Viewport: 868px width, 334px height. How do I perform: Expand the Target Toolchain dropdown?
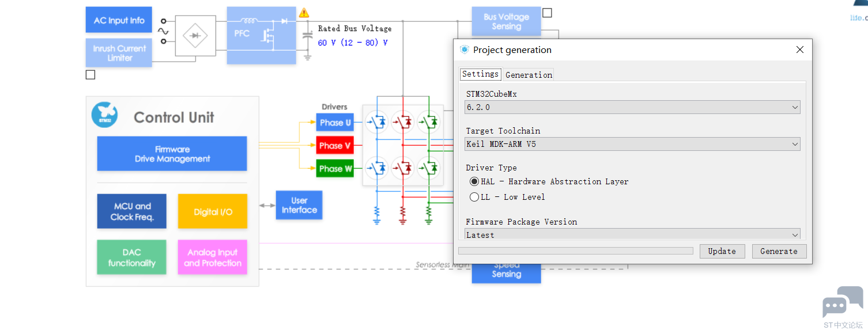tap(632, 144)
